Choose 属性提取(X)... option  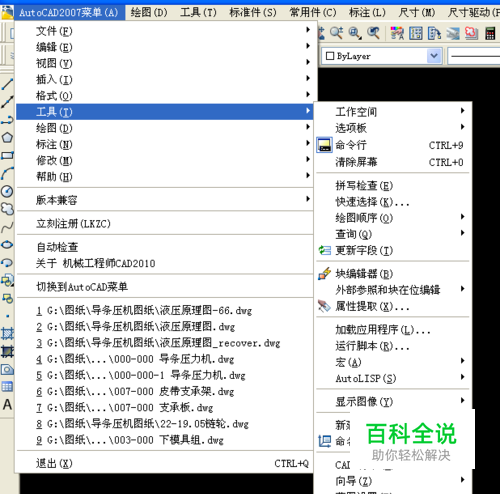tap(393, 306)
